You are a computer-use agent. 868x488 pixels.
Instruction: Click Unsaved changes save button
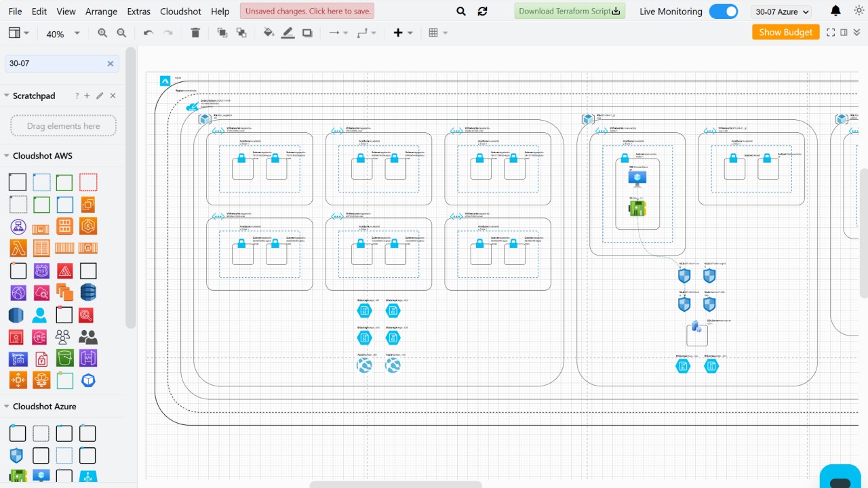307,11
